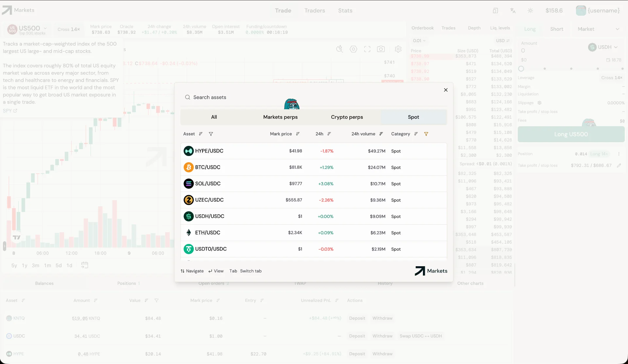Choose the SOL/USDC asset row
This screenshot has height=364, width=628.
(313, 184)
